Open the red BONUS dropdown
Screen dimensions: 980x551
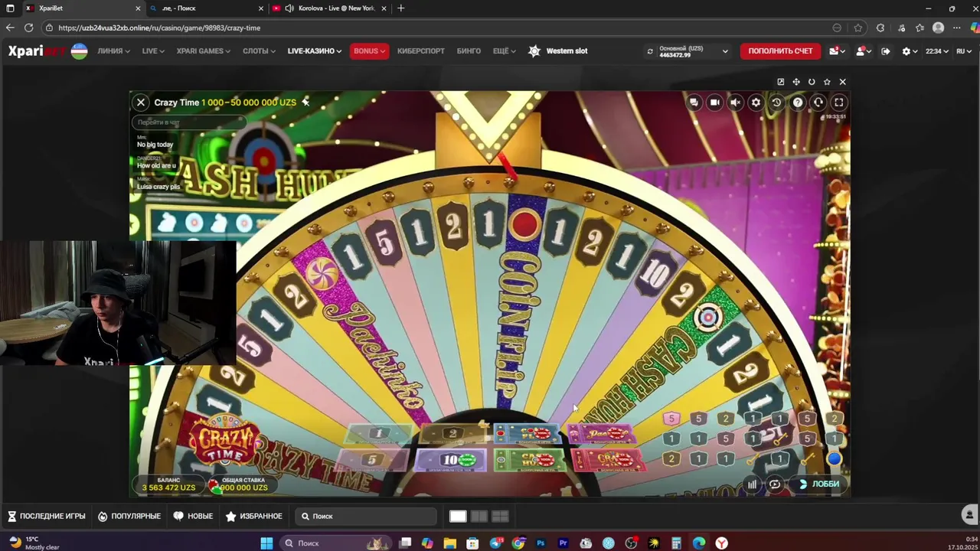(369, 51)
